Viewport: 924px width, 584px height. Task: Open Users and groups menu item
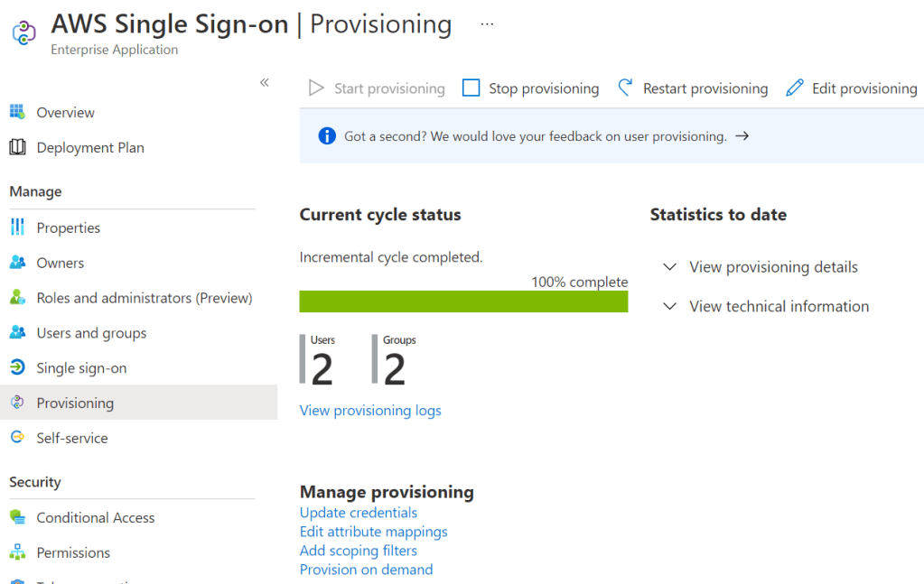pyautogui.click(x=91, y=333)
